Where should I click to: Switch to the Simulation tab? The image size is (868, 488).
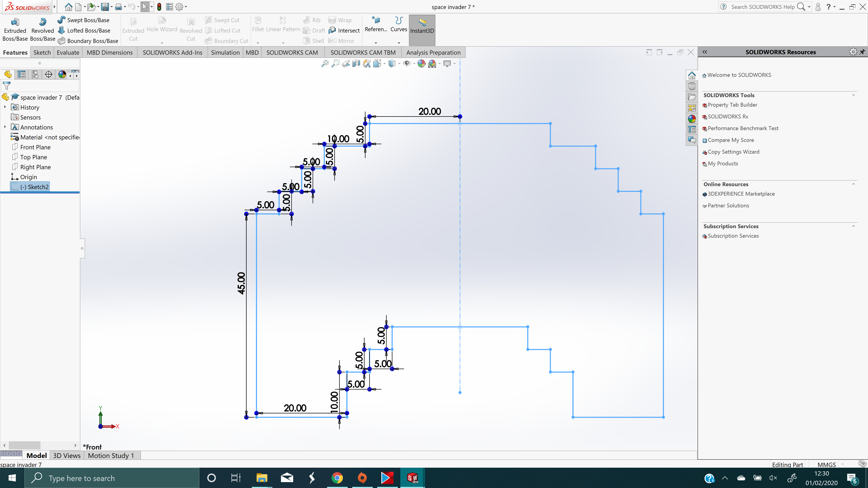tap(225, 53)
